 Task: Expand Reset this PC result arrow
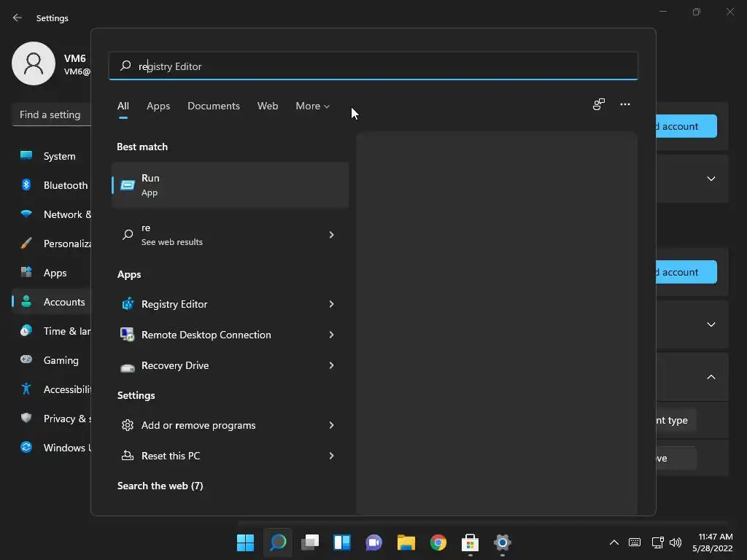click(332, 456)
